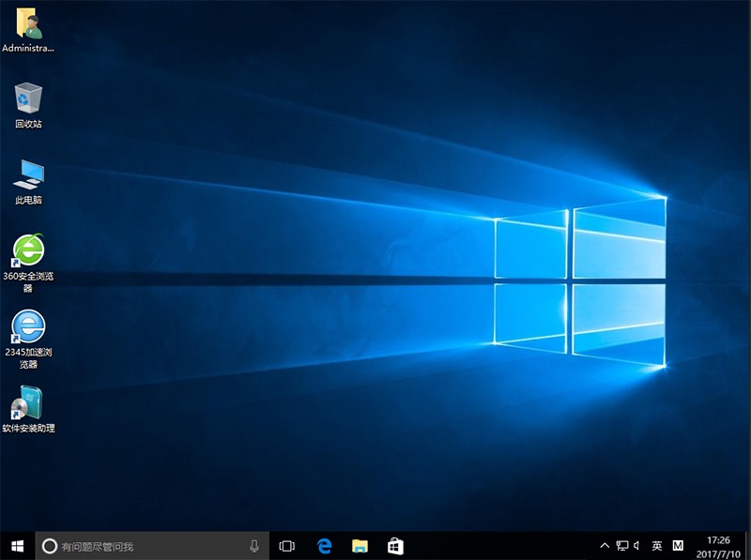Click the Cortana search box

pos(152,546)
